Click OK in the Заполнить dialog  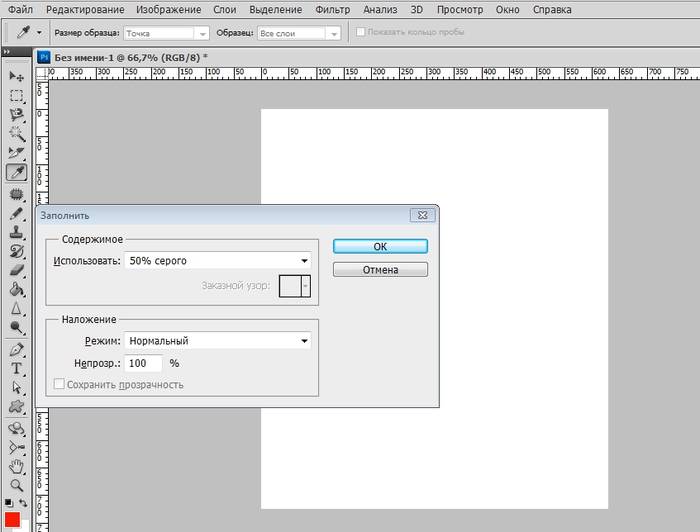[x=380, y=246]
